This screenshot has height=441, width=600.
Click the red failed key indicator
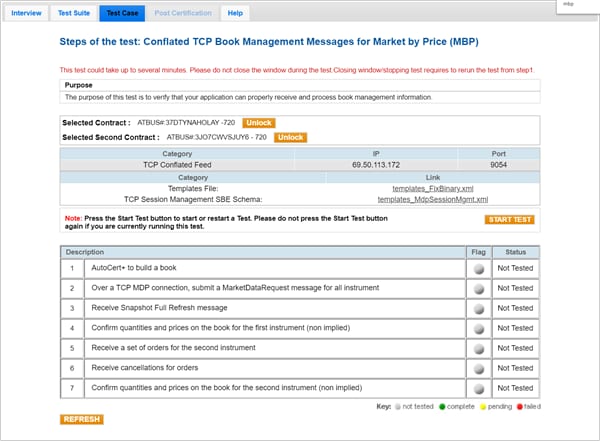[x=521, y=408]
